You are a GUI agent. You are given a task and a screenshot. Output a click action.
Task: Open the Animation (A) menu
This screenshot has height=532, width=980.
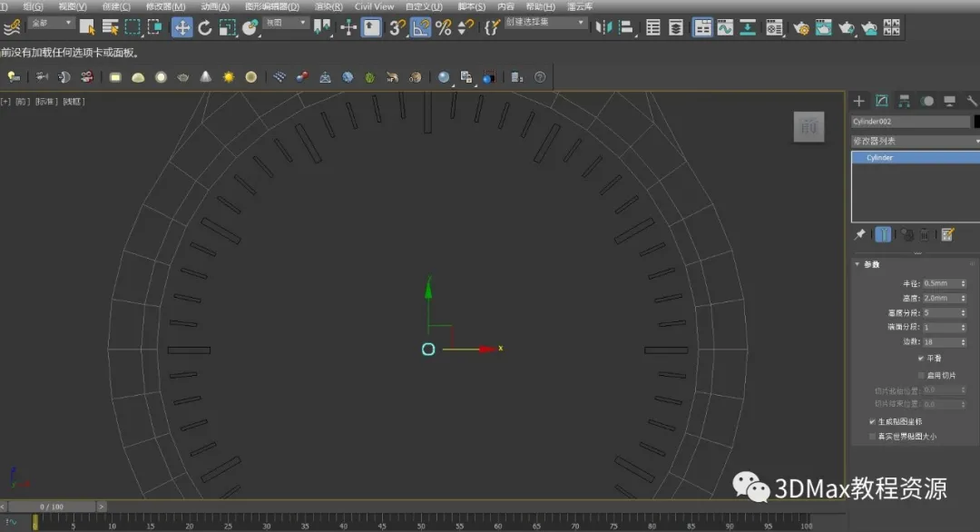click(215, 6)
